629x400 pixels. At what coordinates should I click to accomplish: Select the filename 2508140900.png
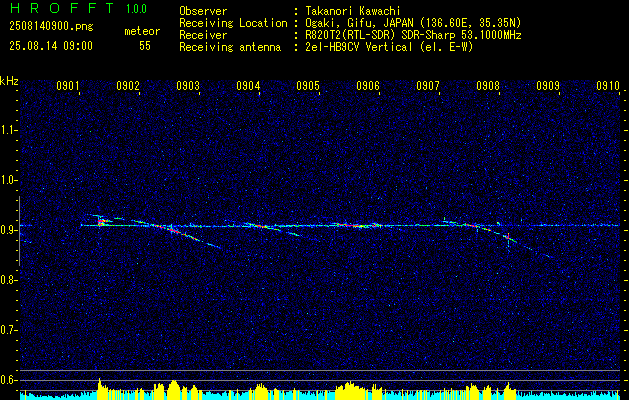(51, 27)
